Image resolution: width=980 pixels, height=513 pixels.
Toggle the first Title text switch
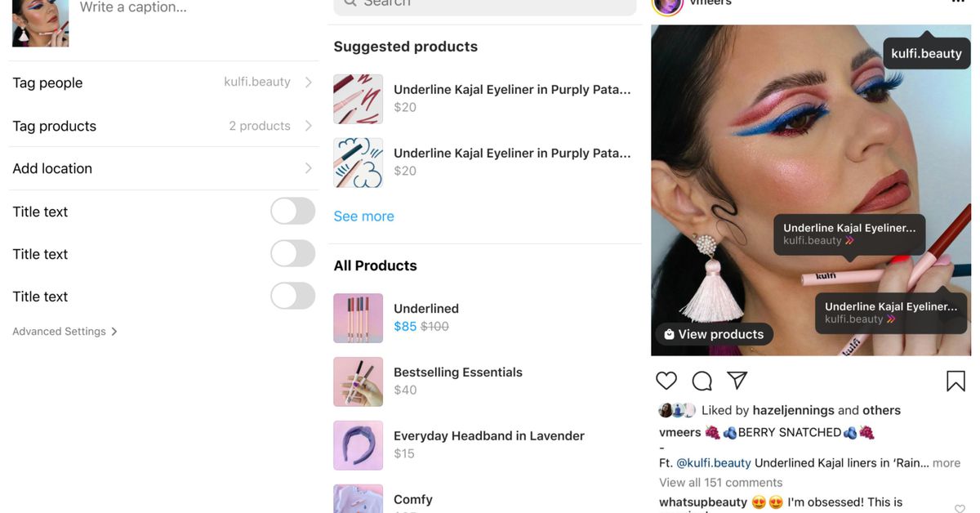[292, 211]
